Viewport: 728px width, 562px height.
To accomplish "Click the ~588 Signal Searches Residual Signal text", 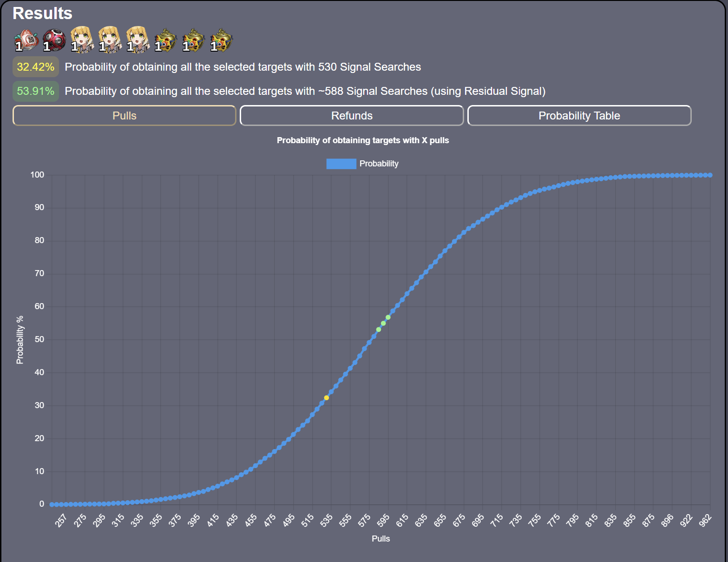I will pos(305,91).
